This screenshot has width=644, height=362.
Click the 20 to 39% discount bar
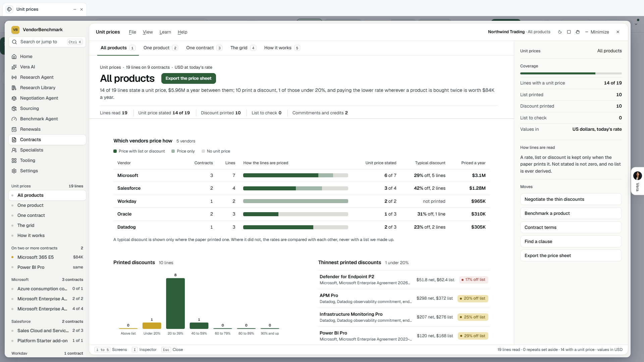(x=175, y=303)
